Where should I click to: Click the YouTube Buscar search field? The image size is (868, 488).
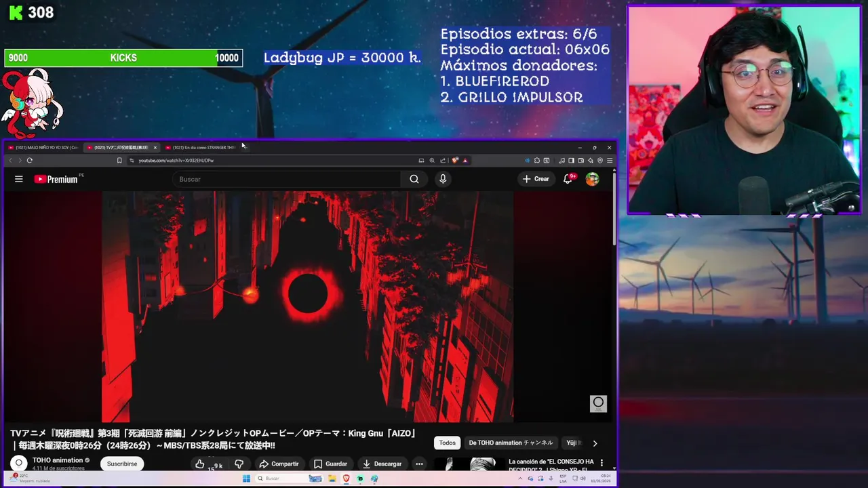tap(287, 179)
